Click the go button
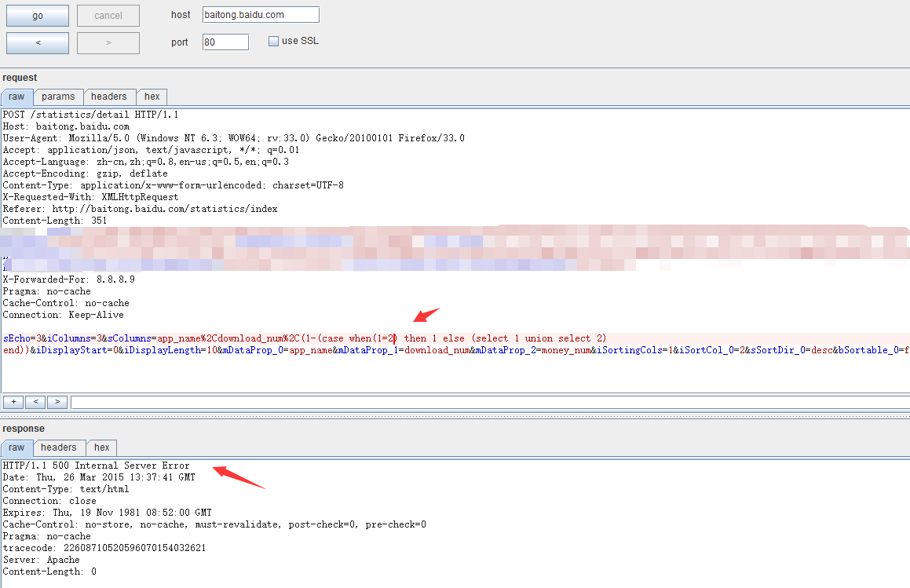 click(38, 16)
